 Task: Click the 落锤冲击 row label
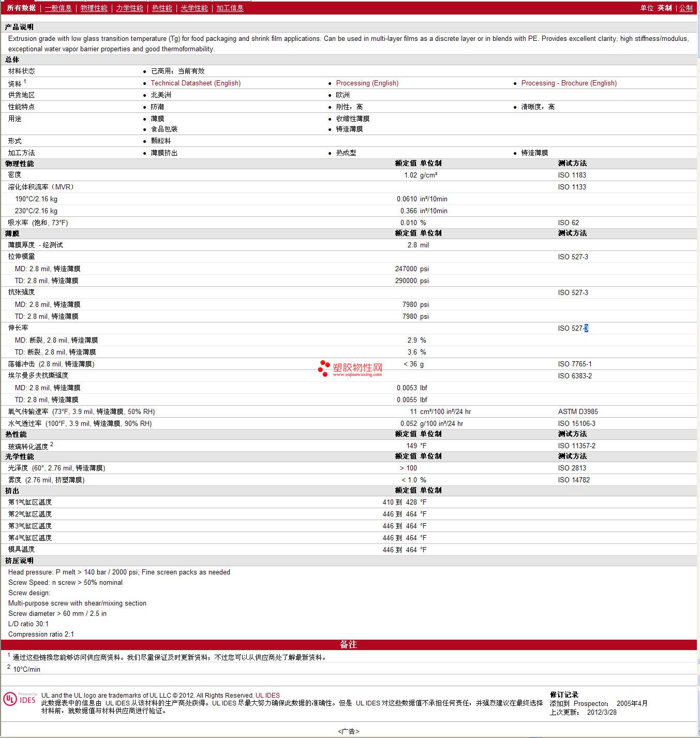pyautogui.click(x=51, y=364)
